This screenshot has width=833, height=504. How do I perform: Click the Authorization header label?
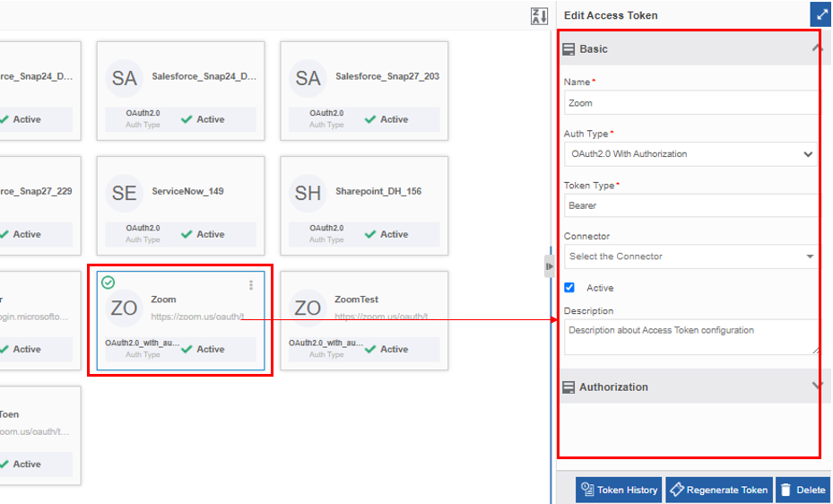point(613,387)
